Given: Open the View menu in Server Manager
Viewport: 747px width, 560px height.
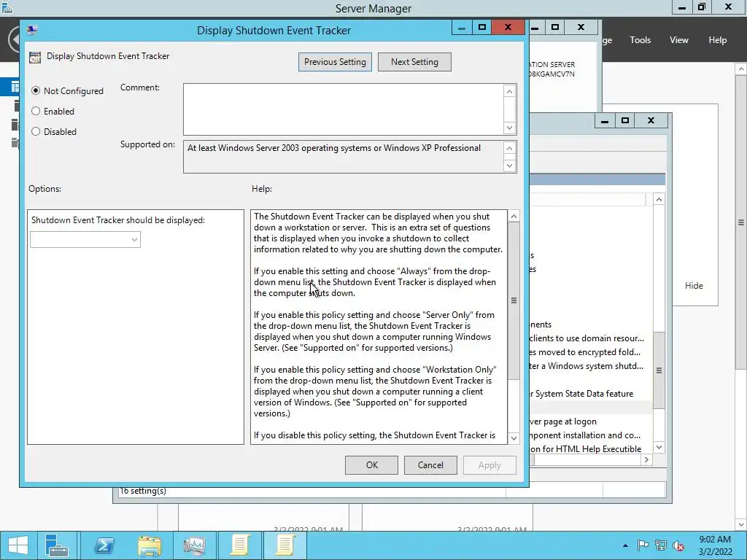Looking at the screenshot, I should tap(679, 40).
